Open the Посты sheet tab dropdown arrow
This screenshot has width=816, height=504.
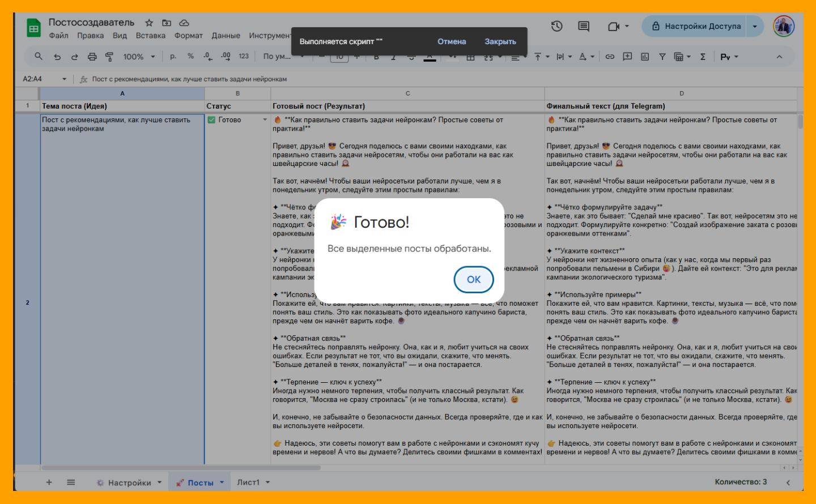(x=222, y=482)
